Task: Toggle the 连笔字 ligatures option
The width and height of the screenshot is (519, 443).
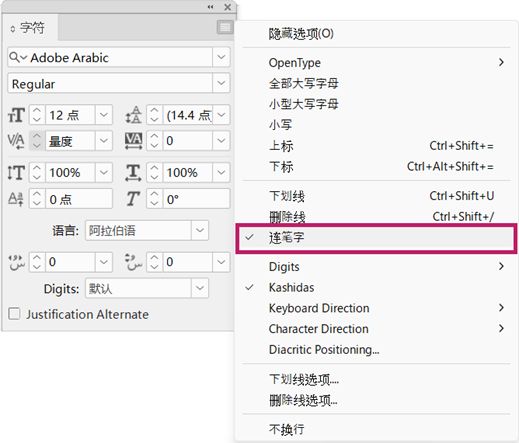Action: pyautogui.click(x=376, y=238)
